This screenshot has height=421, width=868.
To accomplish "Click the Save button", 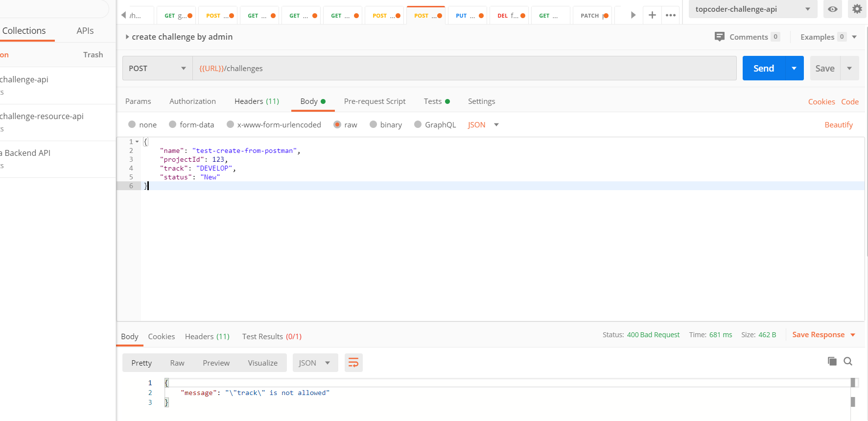I will tap(825, 68).
